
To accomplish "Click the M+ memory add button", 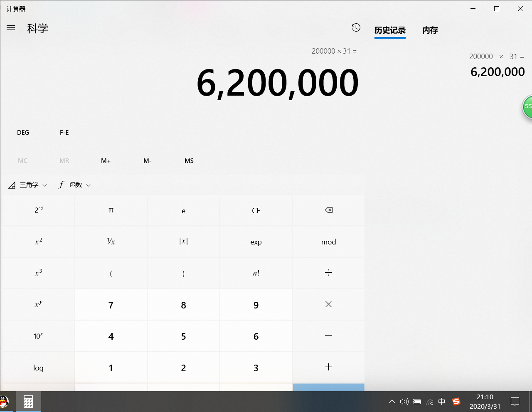I will pyautogui.click(x=106, y=161).
